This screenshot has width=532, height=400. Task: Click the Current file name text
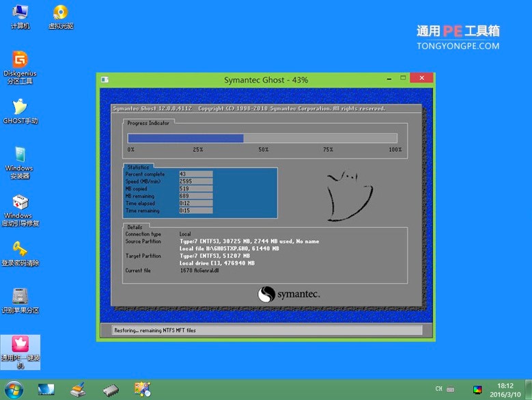point(199,271)
